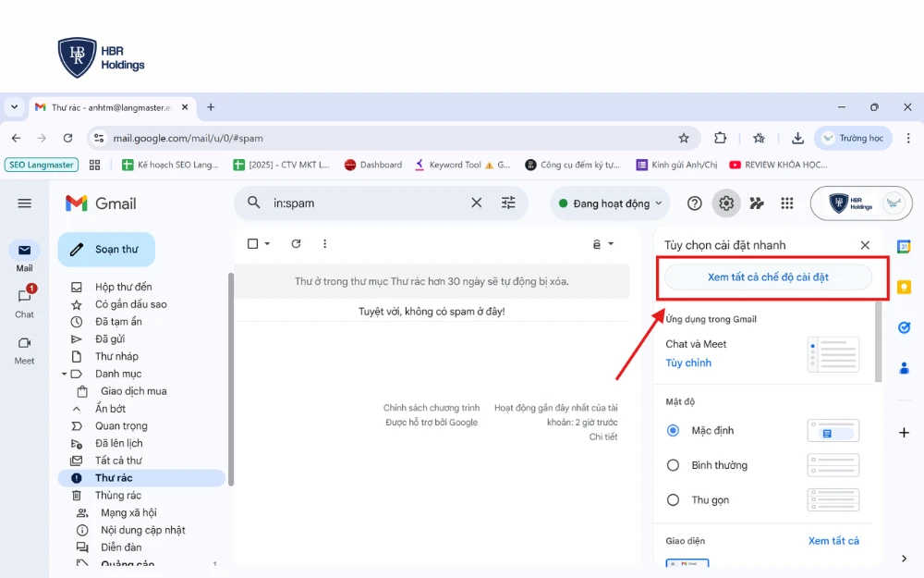The height and width of the screenshot is (578, 924).
Task: Open more options three-dot menu in toolbar
Action: click(x=324, y=243)
